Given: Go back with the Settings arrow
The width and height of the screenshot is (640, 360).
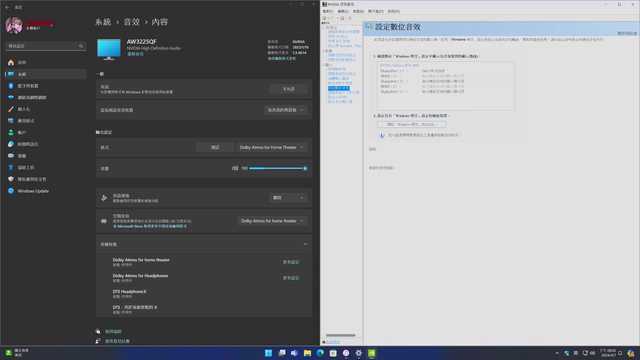Looking at the screenshot, I should click(7, 7).
